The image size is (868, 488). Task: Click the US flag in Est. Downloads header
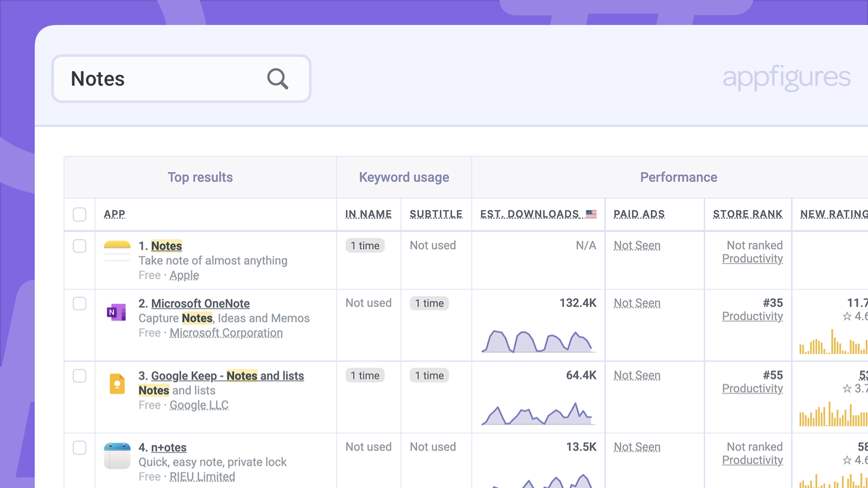coord(591,214)
